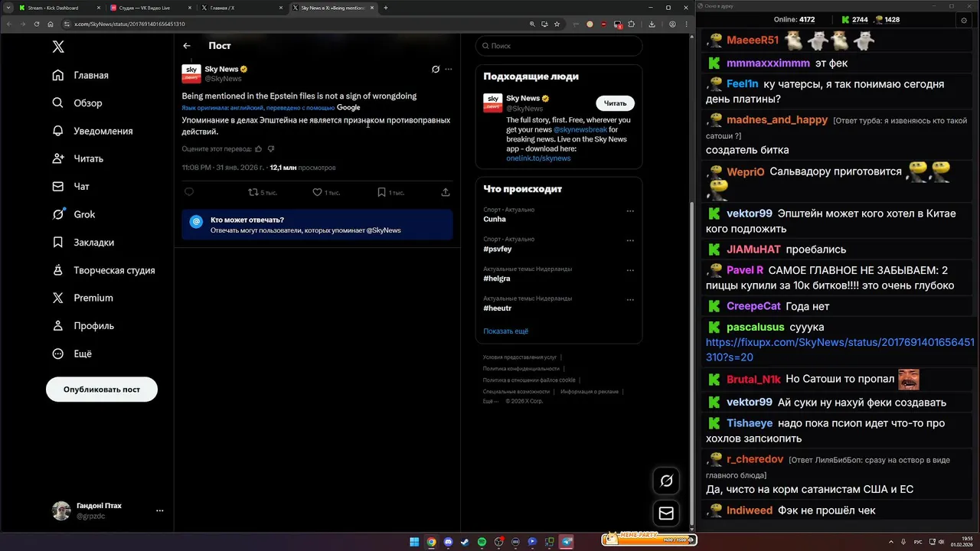Click username pascalusus in chat
The width and height of the screenshot is (980, 551).
point(755,328)
